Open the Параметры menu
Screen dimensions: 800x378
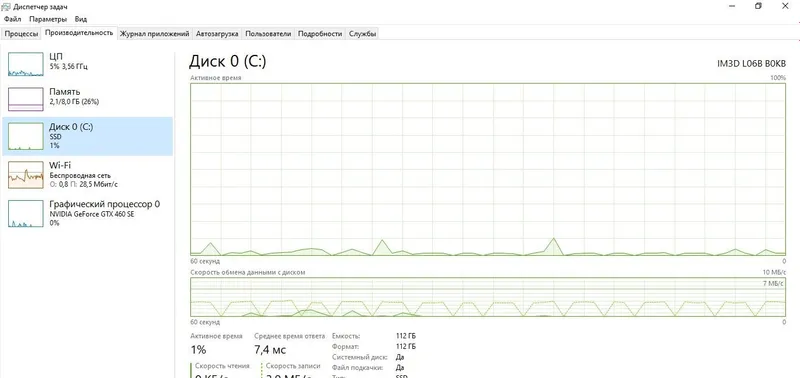tap(48, 19)
